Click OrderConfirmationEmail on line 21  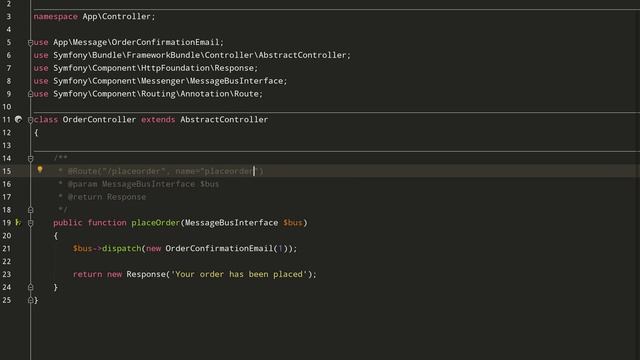pyautogui.click(x=219, y=248)
